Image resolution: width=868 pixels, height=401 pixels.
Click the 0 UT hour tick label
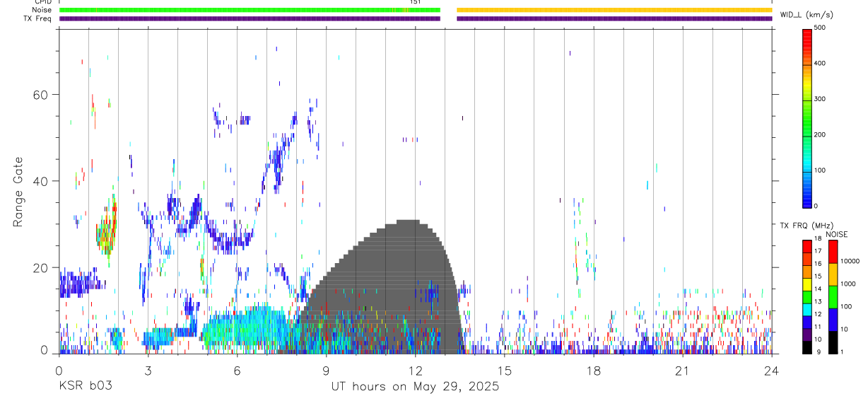point(59,371)
